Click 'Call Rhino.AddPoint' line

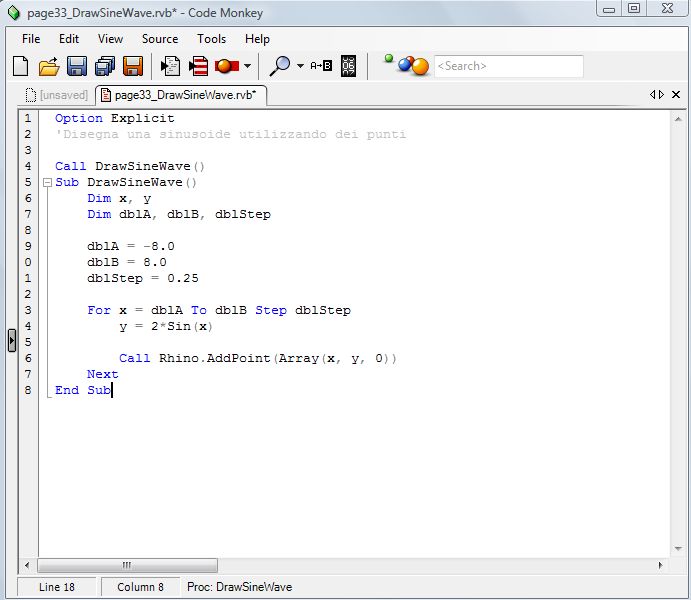point(258,358)
